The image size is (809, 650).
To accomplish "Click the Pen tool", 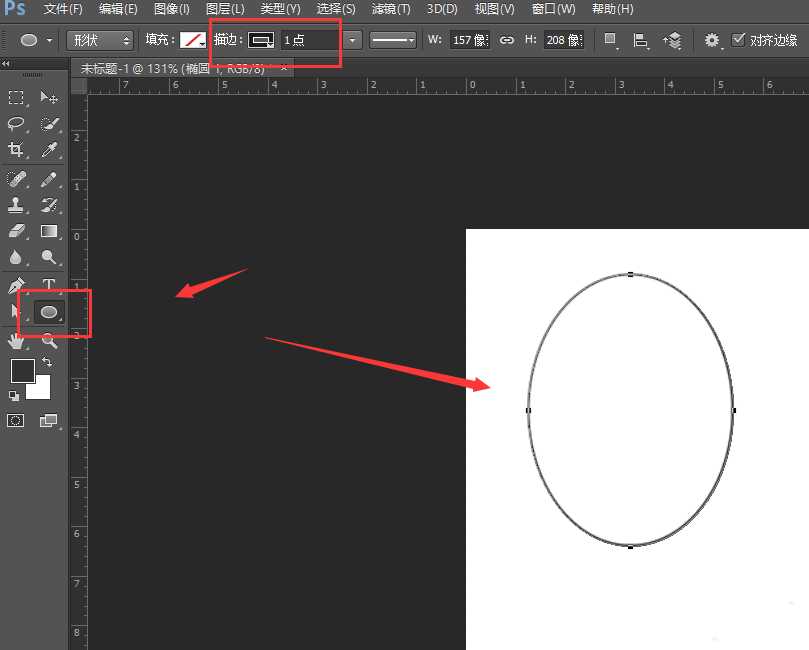I will [x=17, y=286].
